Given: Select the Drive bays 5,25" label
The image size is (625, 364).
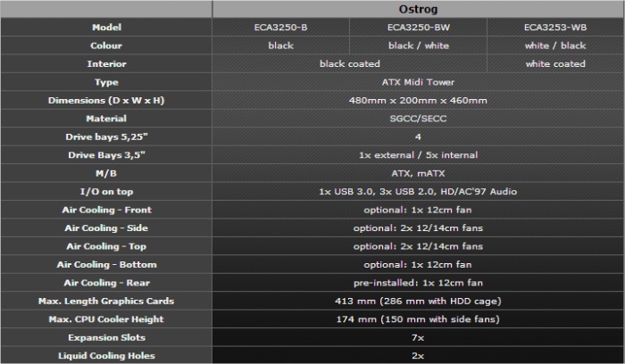Looking at the screenshot, I should 106,137.
